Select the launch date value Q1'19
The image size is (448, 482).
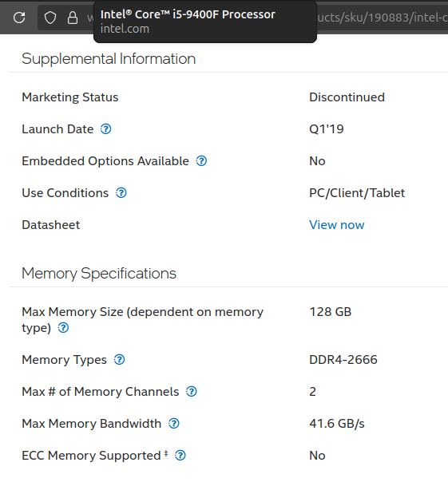327,129
